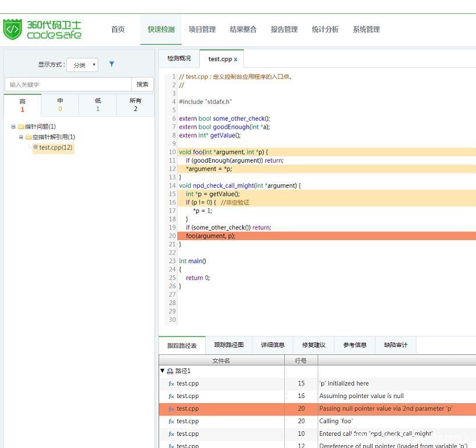The image size is (476, 448).
Task: Show high severity 高 defects tab
Action: coord(23,105)
